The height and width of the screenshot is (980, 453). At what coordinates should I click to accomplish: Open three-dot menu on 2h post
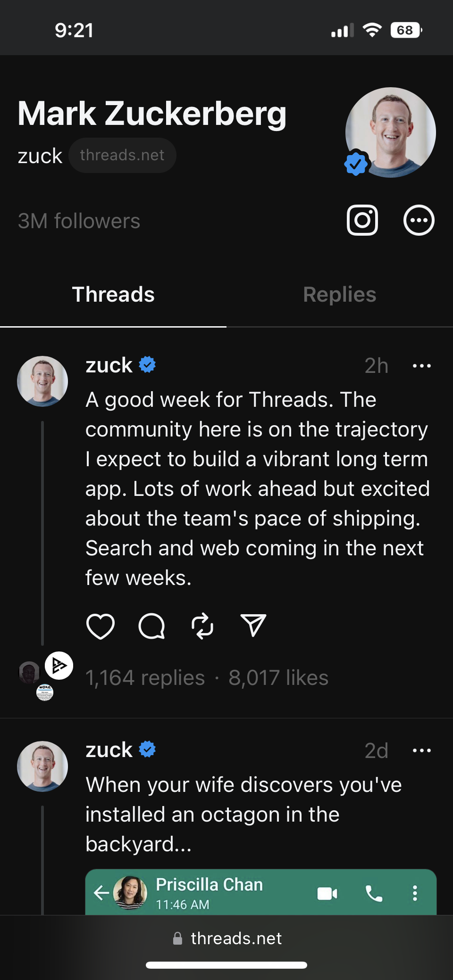click(x=421, y=366)
